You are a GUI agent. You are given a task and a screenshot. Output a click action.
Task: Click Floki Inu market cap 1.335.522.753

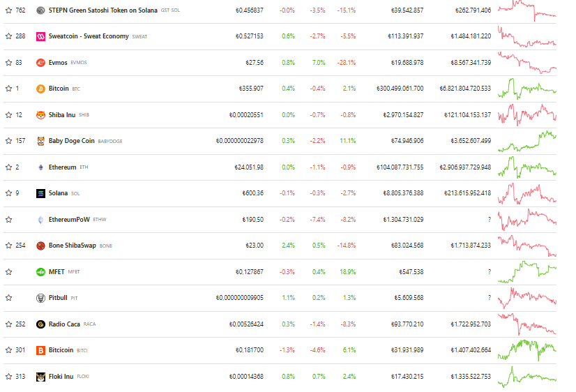[x=471, y=377]
